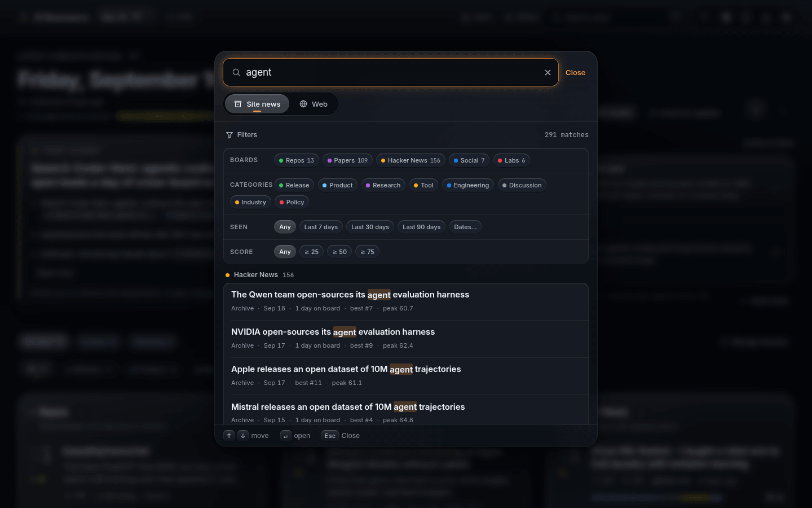Open the Dates... custom range picker
The height and width of the screenshot is (508, 812).
[465, 227]
